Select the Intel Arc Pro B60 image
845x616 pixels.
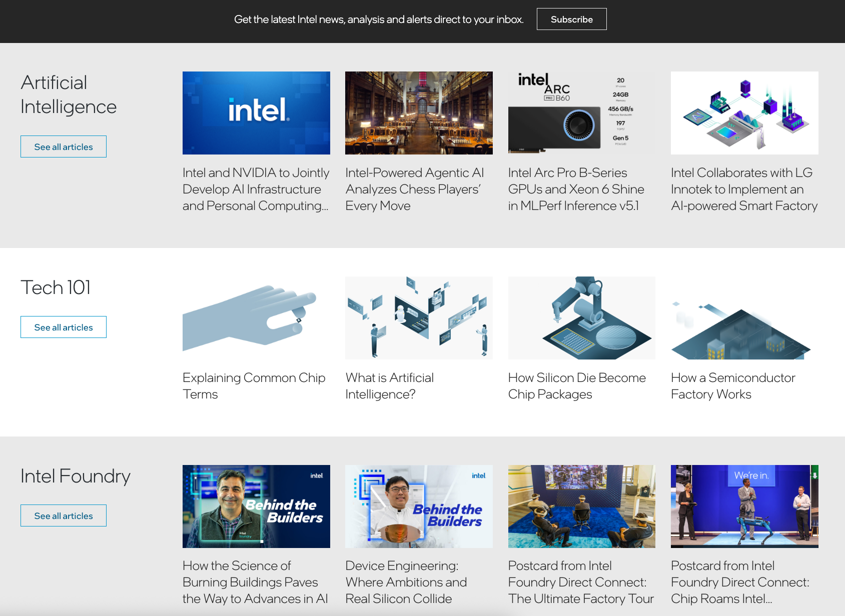click(581, 113)
